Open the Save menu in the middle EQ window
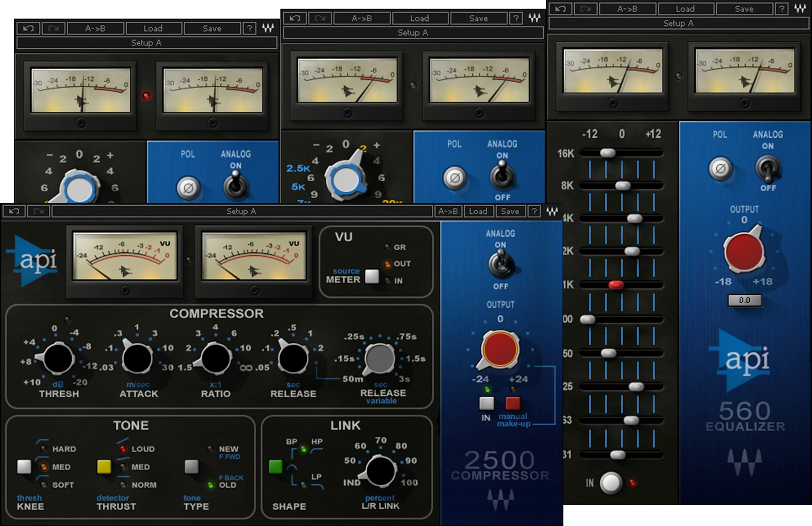 pos(478,18)
